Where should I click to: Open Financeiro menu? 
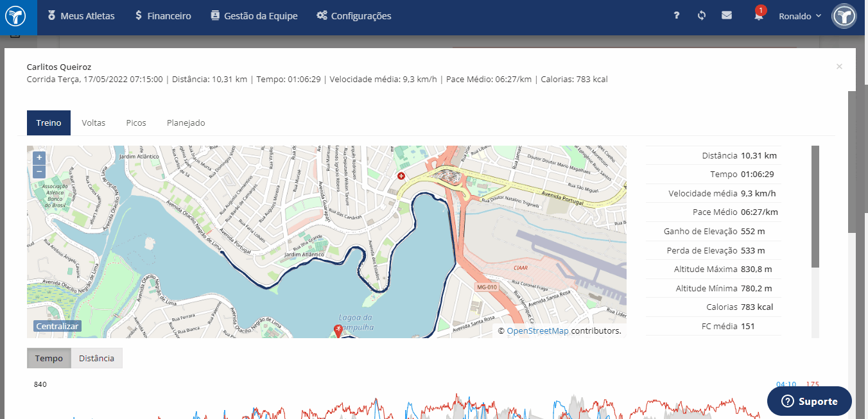tap(163, 16)
